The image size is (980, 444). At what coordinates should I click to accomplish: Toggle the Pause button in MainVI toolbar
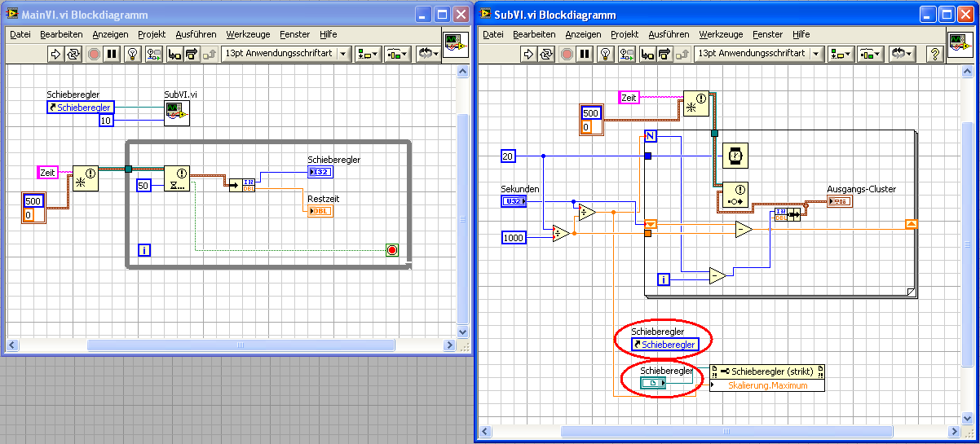(x=112, y=54)
